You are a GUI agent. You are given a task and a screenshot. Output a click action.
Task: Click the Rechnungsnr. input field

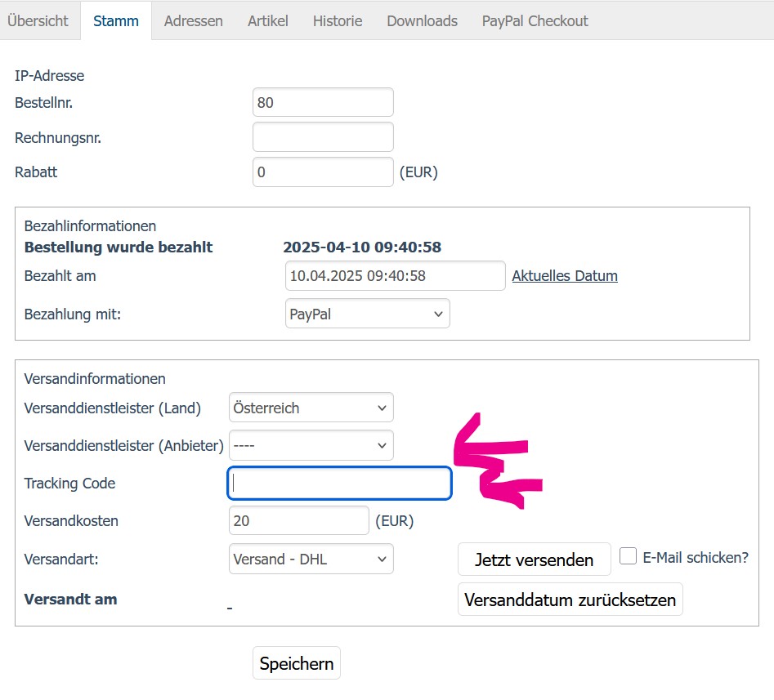coord(323,137)
